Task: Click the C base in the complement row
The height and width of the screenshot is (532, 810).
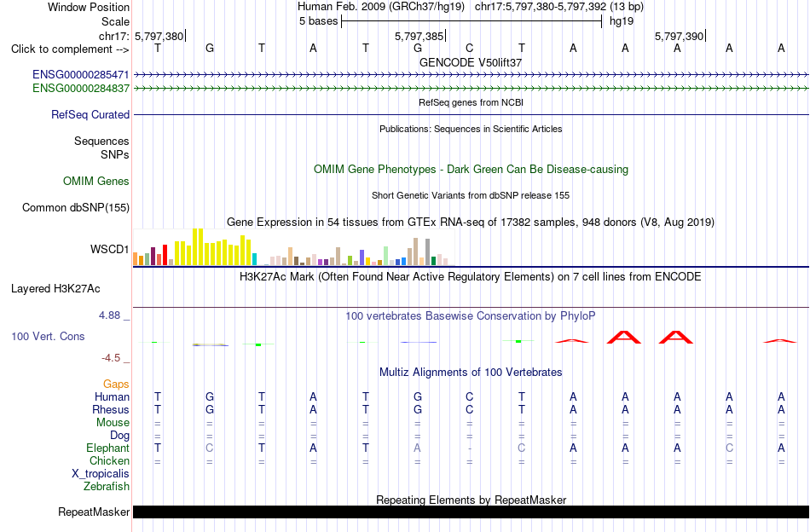Action: [469, 48]
